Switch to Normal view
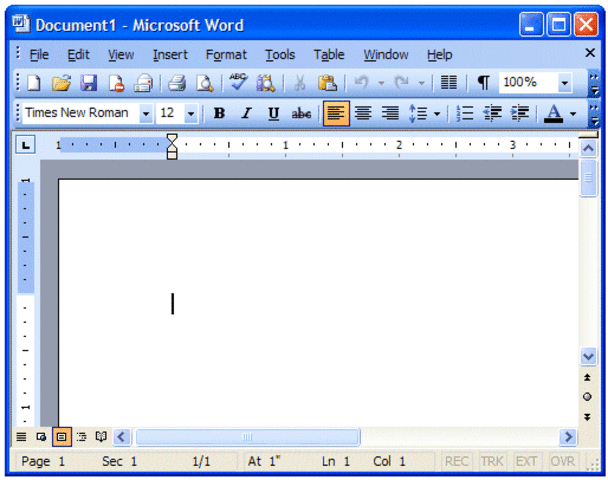The width and height of the screenshot is (608, 480). click(21, 437)
